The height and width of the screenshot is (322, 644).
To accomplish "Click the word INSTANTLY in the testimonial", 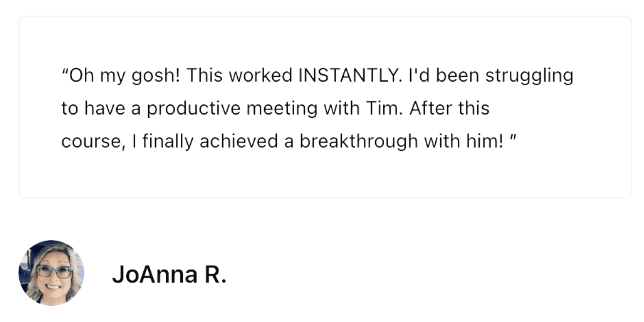I will point(349,76).
